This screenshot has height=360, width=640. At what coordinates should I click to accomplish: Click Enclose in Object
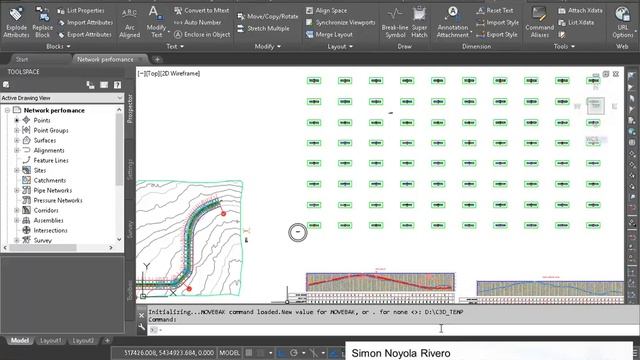click(x=202, y=35)
